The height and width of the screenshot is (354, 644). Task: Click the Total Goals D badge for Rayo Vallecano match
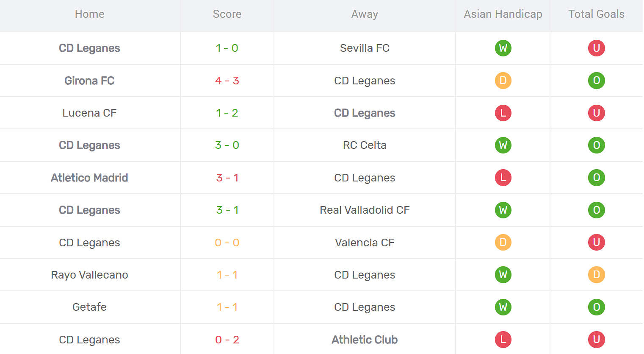(x=596, y=275)
